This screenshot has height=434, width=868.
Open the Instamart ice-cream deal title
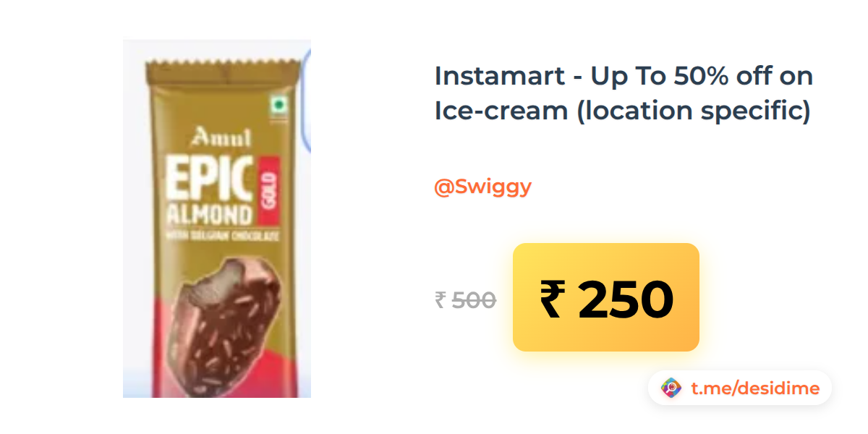point(624,93)
